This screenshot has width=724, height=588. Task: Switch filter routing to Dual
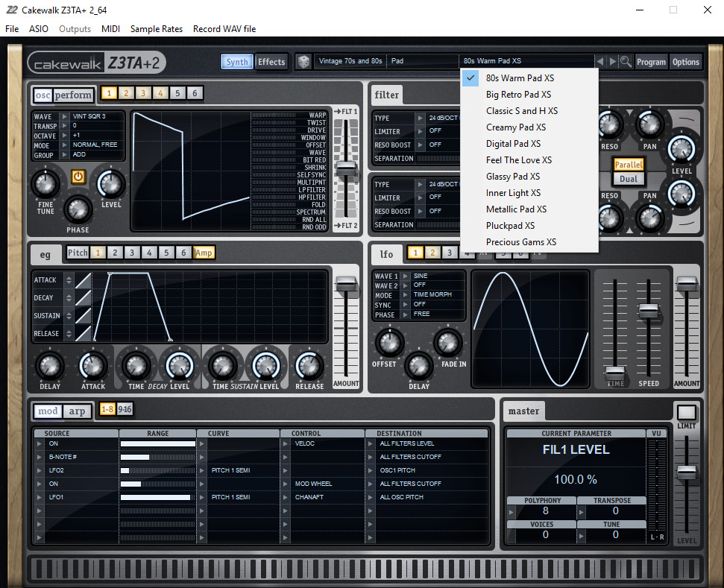[629, 178]
